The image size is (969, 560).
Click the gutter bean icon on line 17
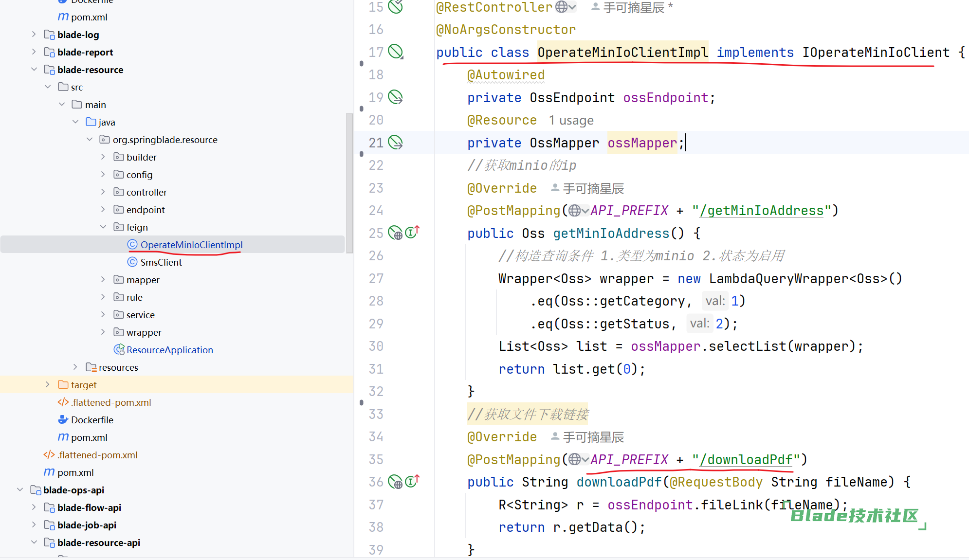(395, 52)
